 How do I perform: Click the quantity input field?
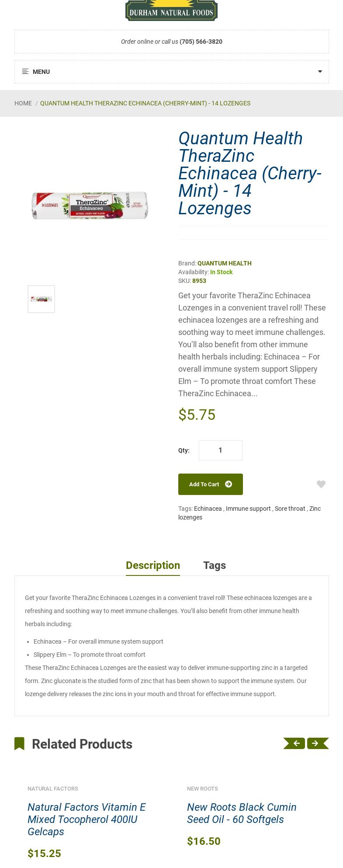[220, 450]
